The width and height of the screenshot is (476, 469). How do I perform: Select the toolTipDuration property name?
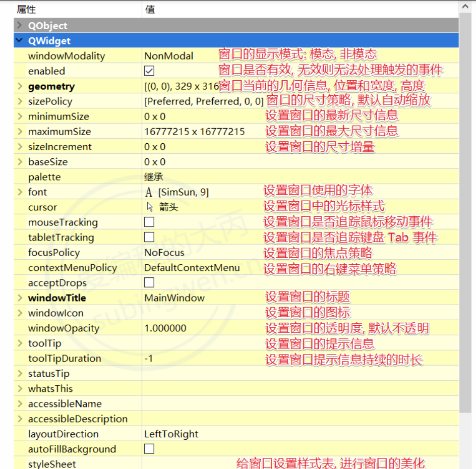(x=65, y=358)
